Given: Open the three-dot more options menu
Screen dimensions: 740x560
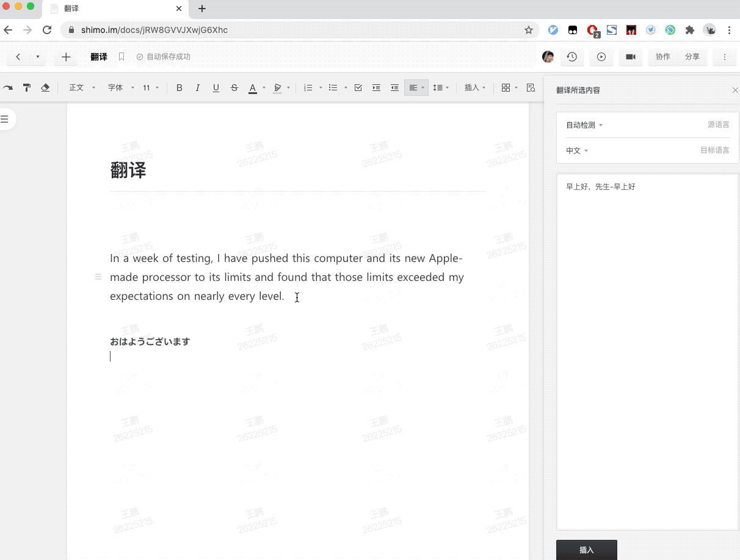Looking at the screenshot, I should (x=725, y=57).
